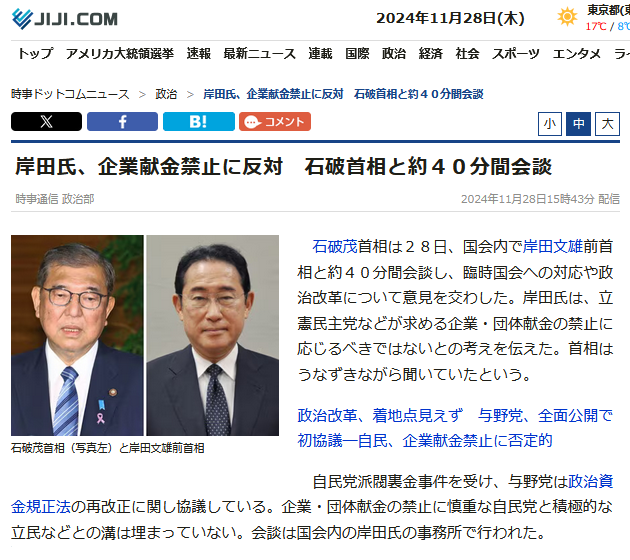Open the 最新ニュース navigation item
This screenshot has width=630, height=560.
(260, 53)
